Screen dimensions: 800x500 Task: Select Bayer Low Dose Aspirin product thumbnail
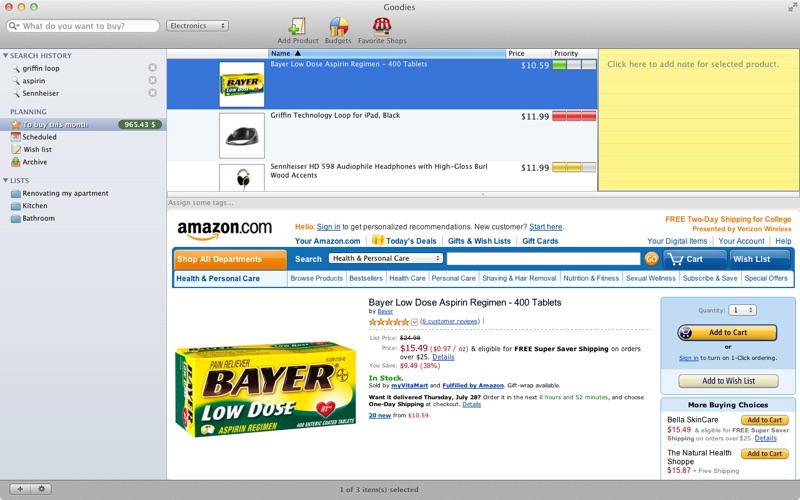point(242,84)
